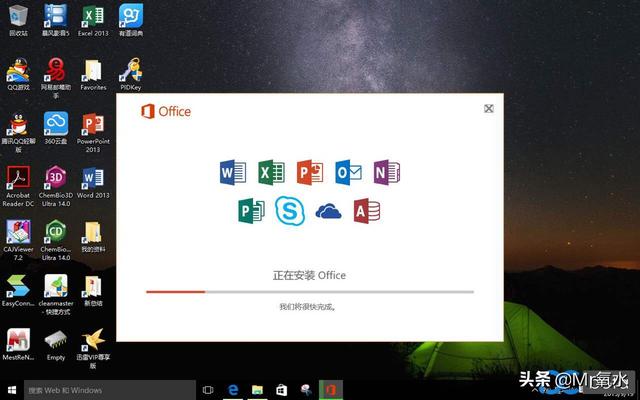
Task: Launch Microsoft Edge from the taskbar
Action: [233, 389]
